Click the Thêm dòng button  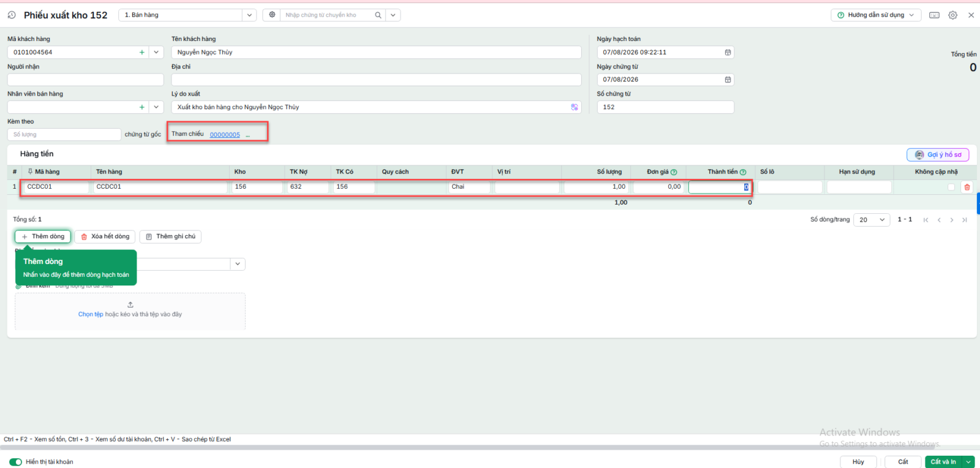(x=43, y=236)
